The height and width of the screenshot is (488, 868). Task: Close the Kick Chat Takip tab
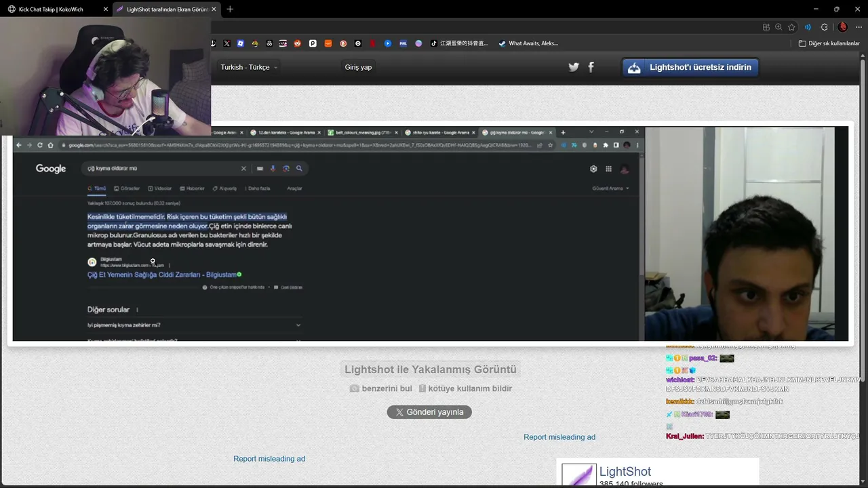pyautogui.click(x=105, y=9)
